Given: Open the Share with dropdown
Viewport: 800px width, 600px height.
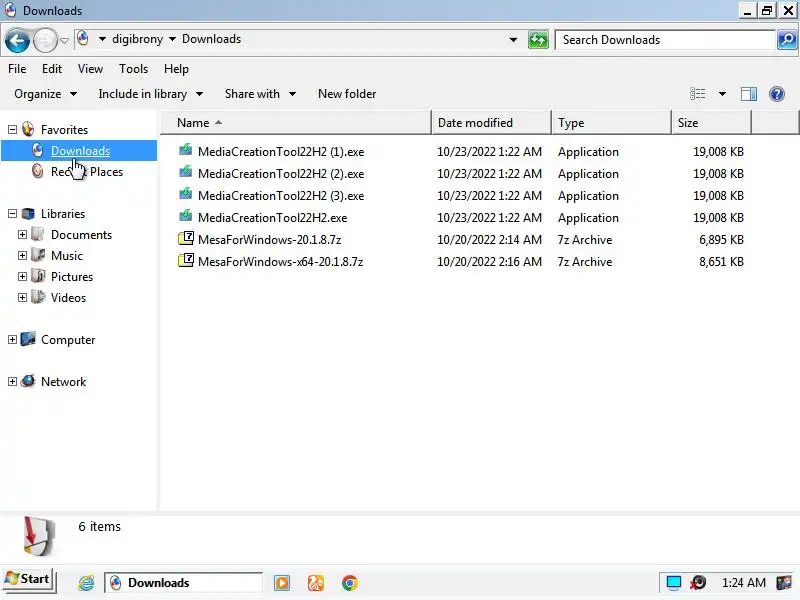Looking at the screenshot, I should 260,94.
